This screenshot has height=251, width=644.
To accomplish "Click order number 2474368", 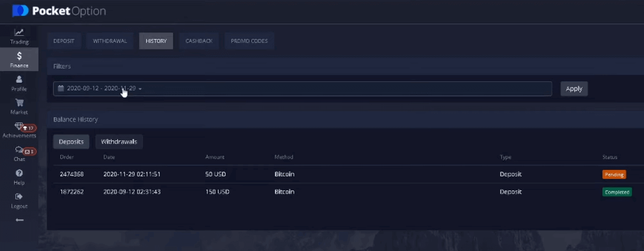I will click(72, 175).
